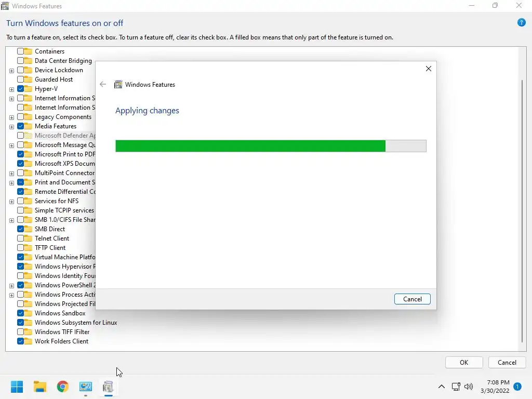
Task: Click the Guarded Host folder icon
Action: (x=28, y=79)
